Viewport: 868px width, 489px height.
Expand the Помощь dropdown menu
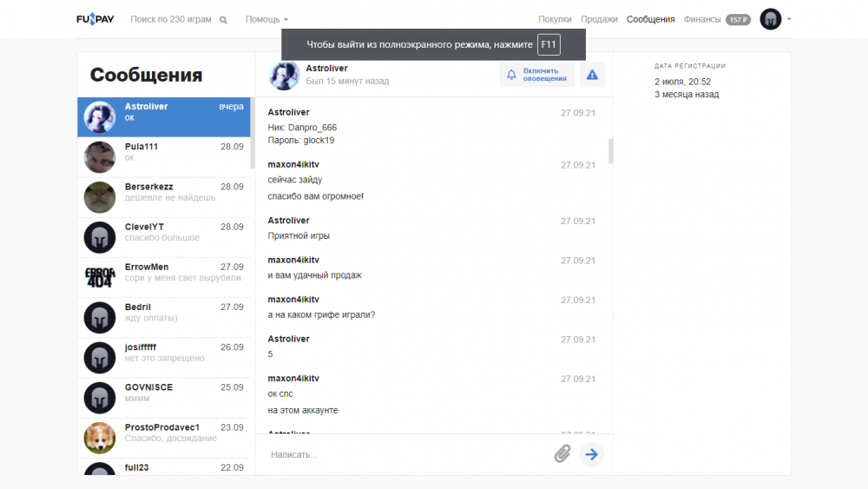[266, 19]
